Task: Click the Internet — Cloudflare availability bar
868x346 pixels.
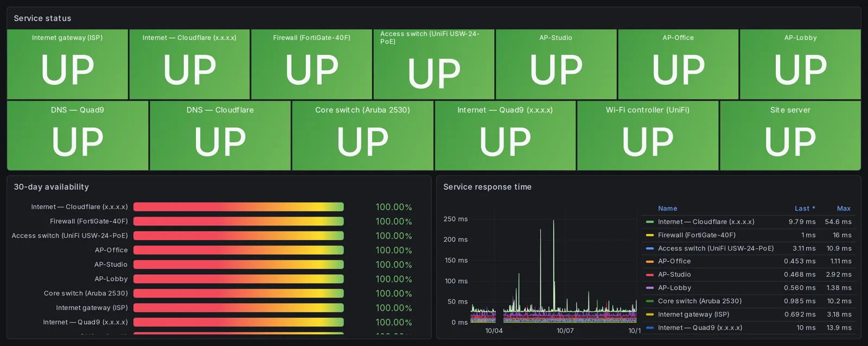Action: coord(239,207)
